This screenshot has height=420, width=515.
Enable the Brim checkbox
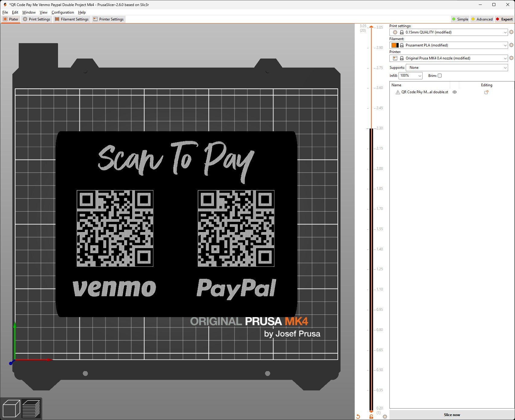[x=440, y=76]
